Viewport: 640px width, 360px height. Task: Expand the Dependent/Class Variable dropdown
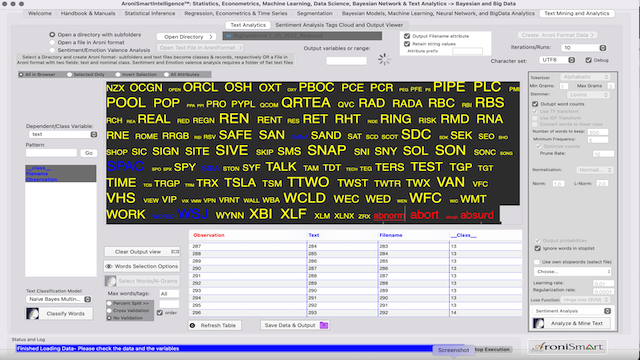(63, 134)
